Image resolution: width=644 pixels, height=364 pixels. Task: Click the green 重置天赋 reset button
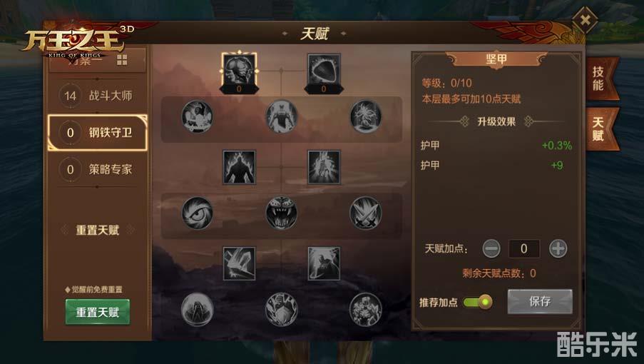(97, 312)
